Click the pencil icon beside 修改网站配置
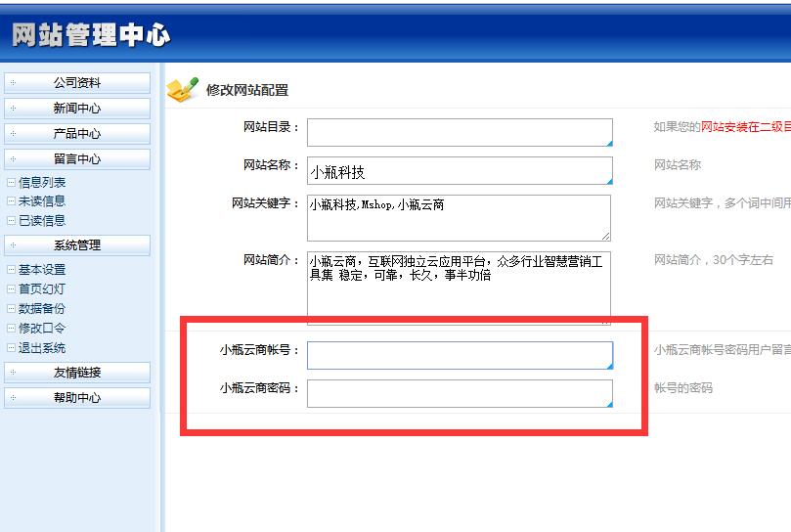This screenshot has width=791, height=532. tap(182, 90)
